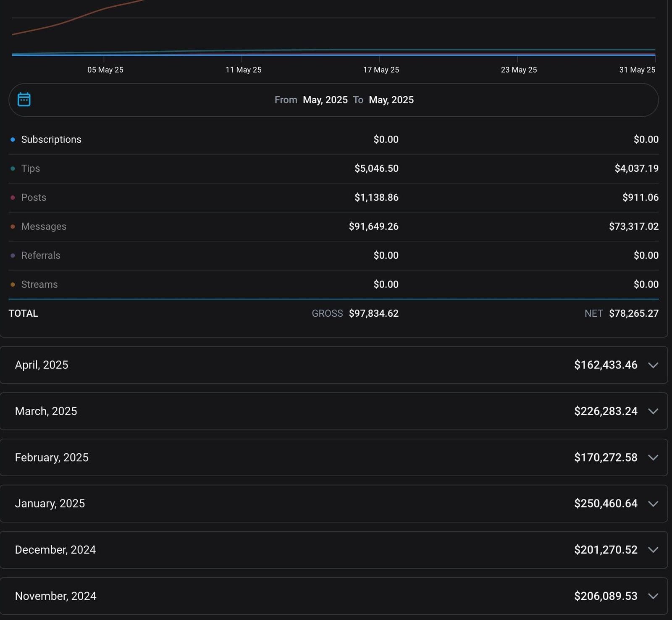Select April total $162,433.46
The width and height of the screenshot is (672, 620).
(606, 365)
